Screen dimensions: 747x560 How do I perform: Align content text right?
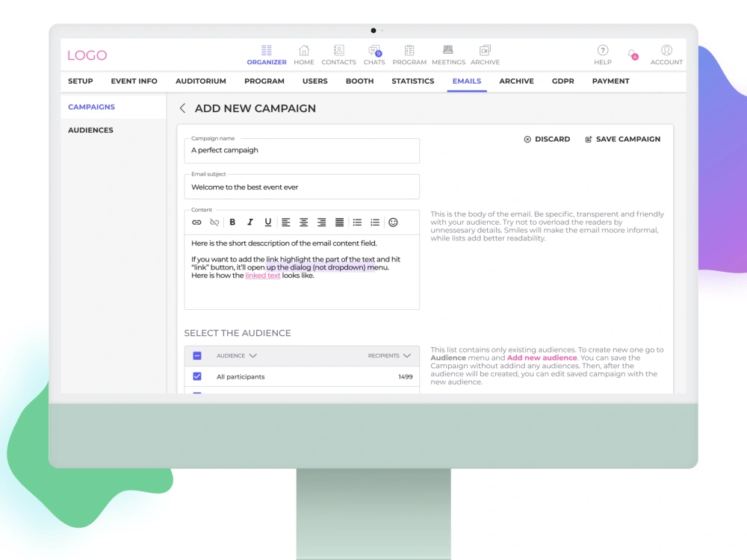point(321,223)
